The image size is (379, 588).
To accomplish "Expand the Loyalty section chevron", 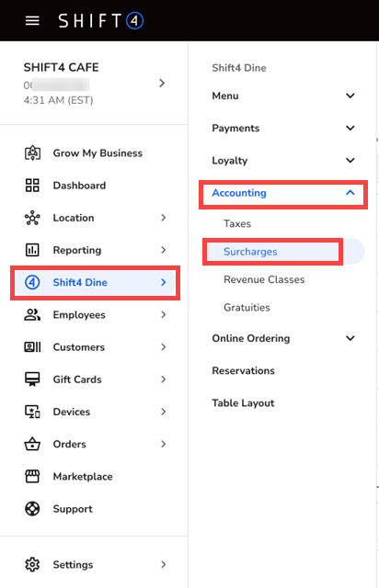I will pyautogui.click(x=350, y=161).
